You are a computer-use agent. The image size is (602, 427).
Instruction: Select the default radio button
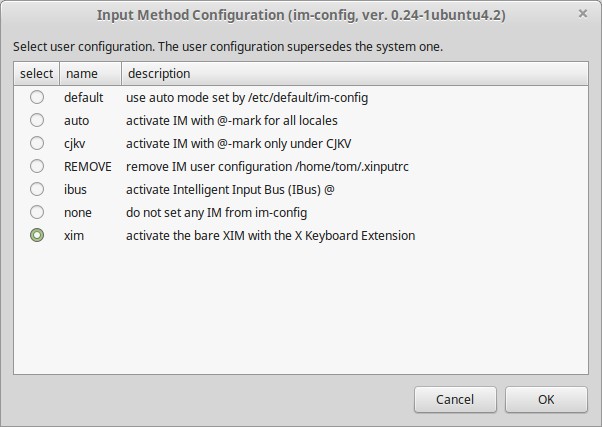click(x=37, y=97)
